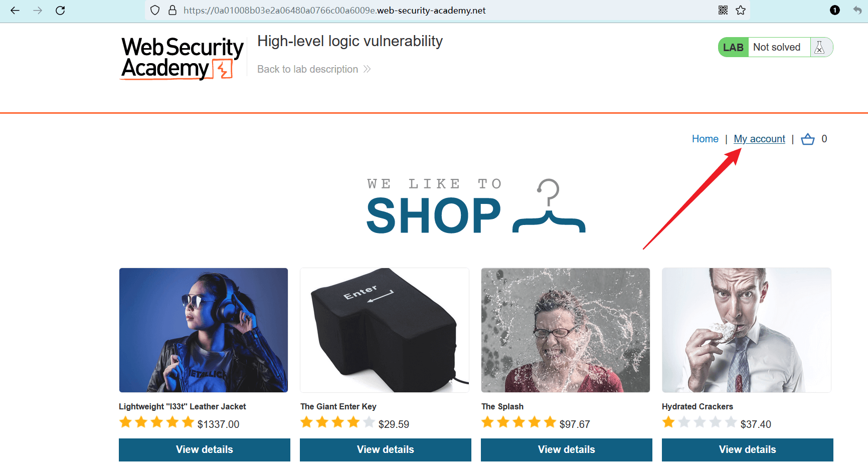Follow the Back to lab description link

[x=314, y=69]
